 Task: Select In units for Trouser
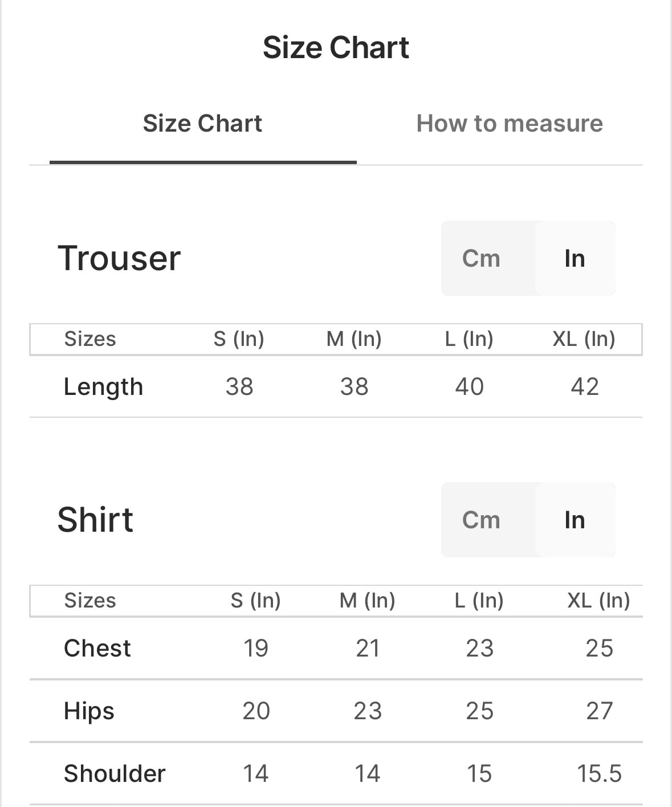tap(575, 258)
